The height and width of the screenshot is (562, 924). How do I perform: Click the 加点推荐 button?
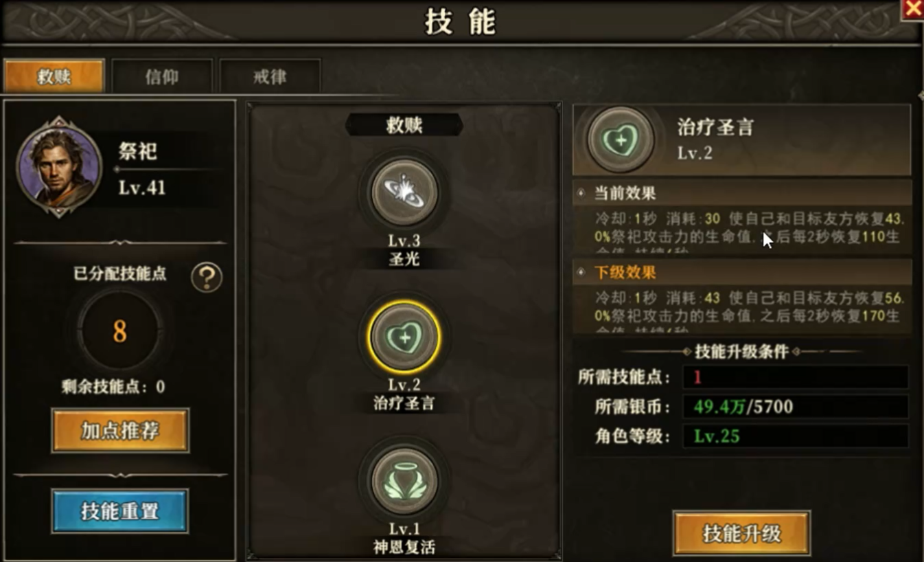click(120, 431)
